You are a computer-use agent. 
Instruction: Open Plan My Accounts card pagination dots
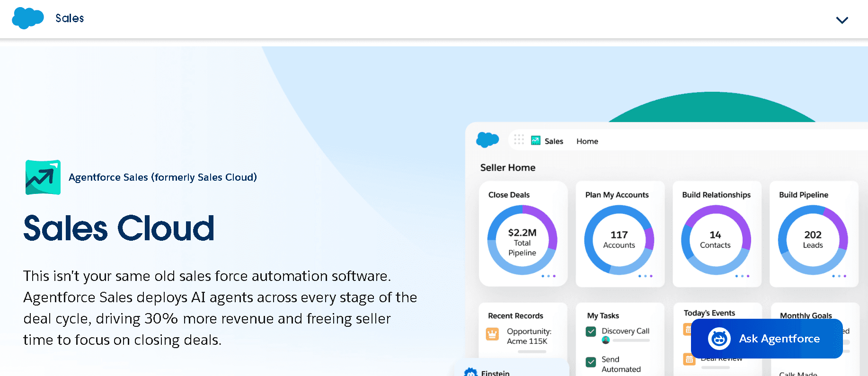645,276
